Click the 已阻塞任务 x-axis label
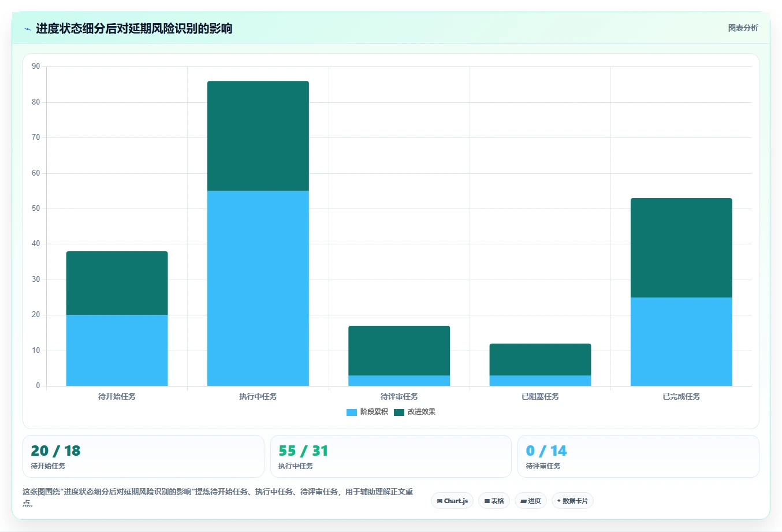Screen dimensions: 782x532 540,396
